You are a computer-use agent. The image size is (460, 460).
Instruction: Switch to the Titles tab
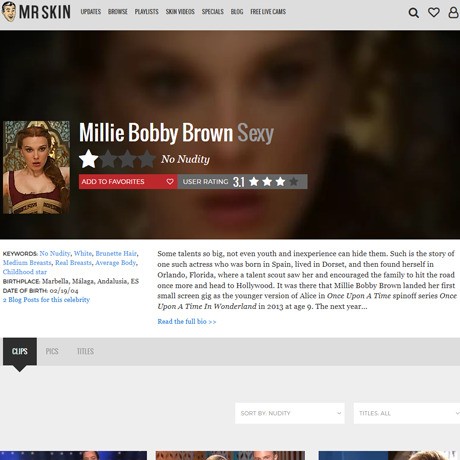coord(85,351)
